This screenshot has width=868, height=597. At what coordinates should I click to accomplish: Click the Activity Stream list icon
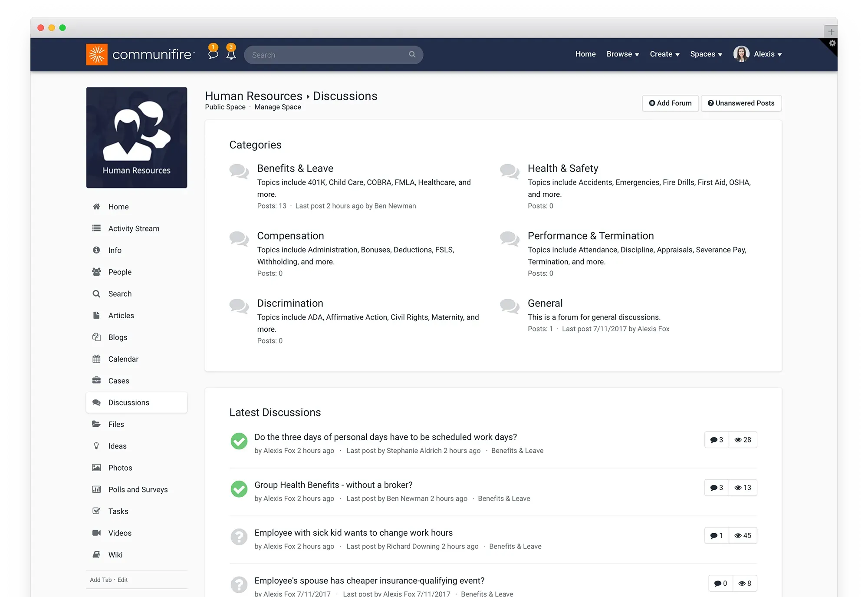click(96, 228)
